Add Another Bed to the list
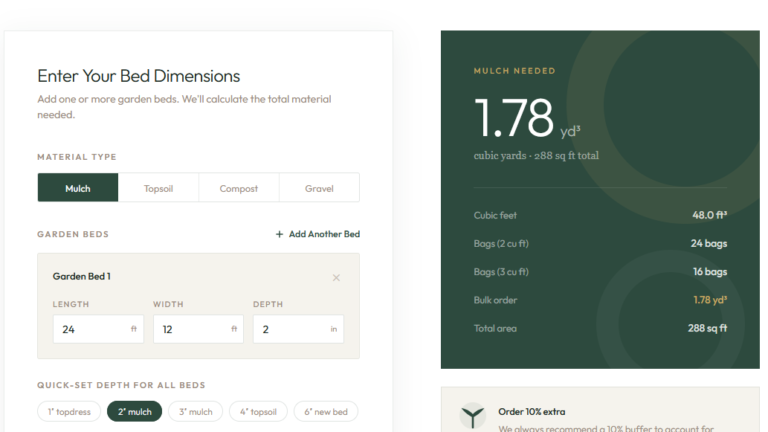Viewport: 768px width, 432px height. coord(318,234)
